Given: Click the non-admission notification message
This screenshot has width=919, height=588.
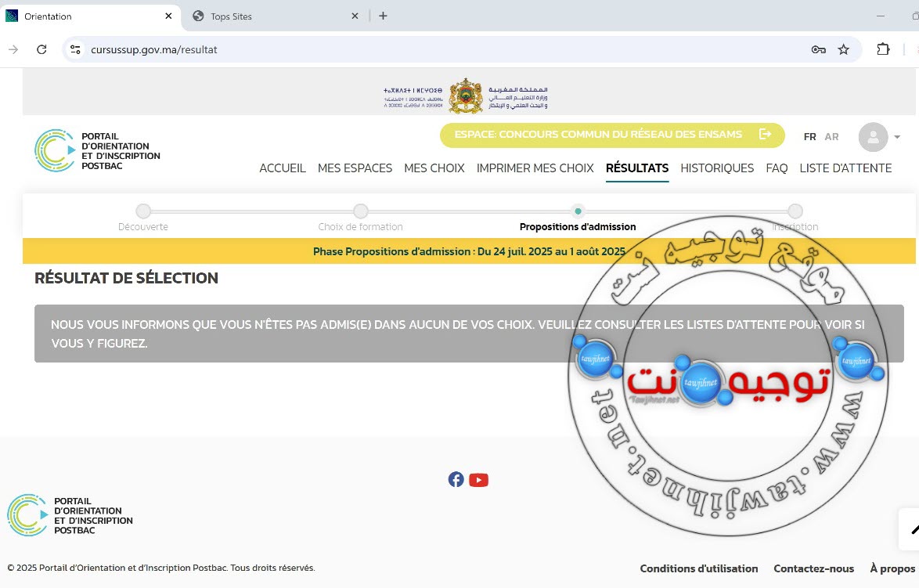Looking at the screenshot, I should coord(469,334).
